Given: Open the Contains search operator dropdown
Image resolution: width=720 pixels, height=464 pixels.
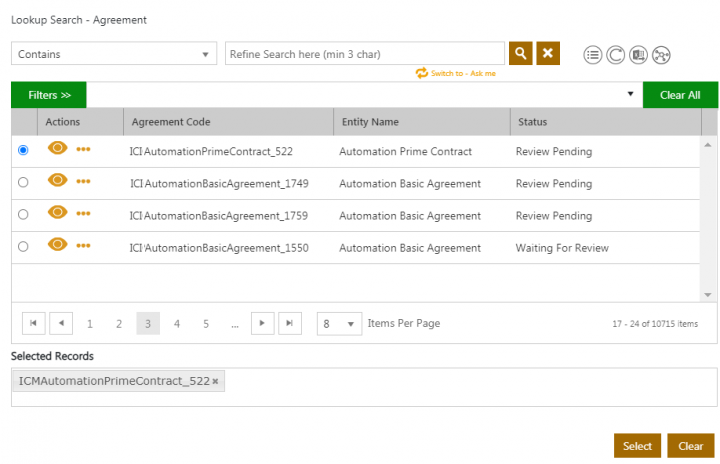Looking at the screenshot, I should 114,54.
